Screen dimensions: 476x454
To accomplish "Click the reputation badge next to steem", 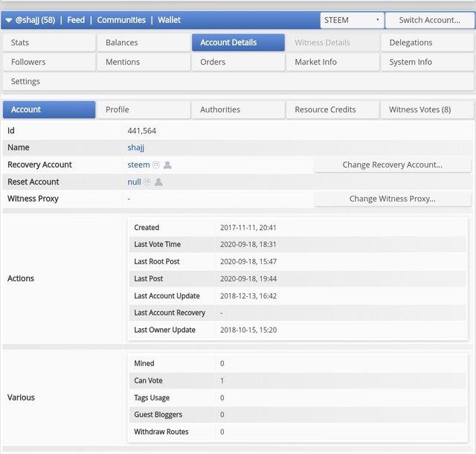I will pyautogui.click(x=155, y=164).
